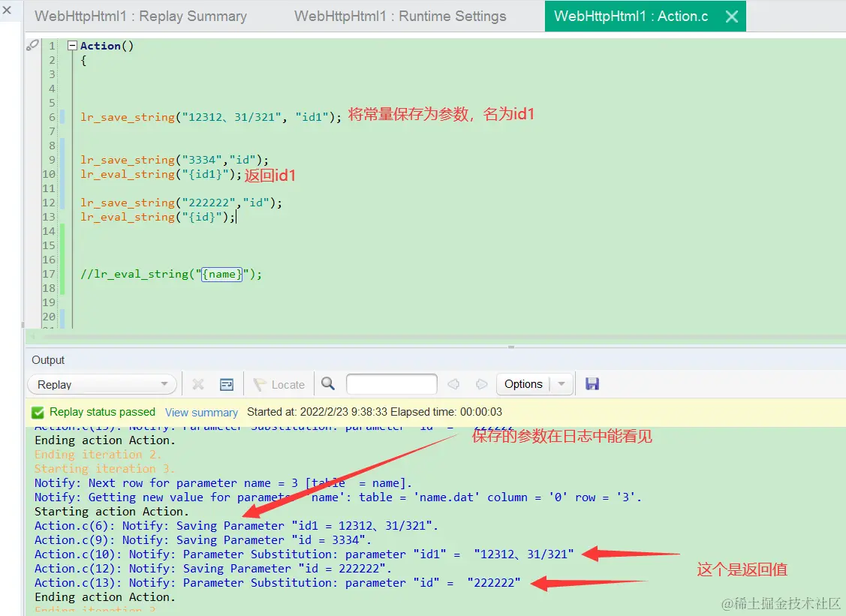Click the Output panel title

48,360
